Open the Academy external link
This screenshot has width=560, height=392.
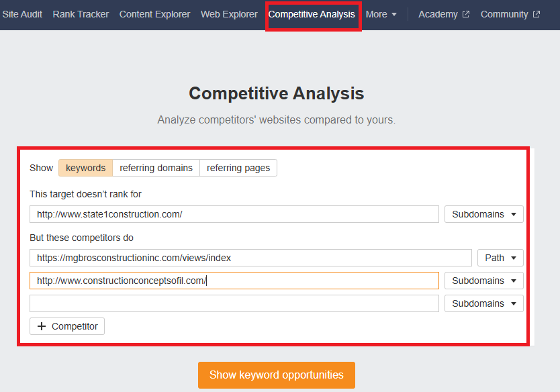point(443,14)
